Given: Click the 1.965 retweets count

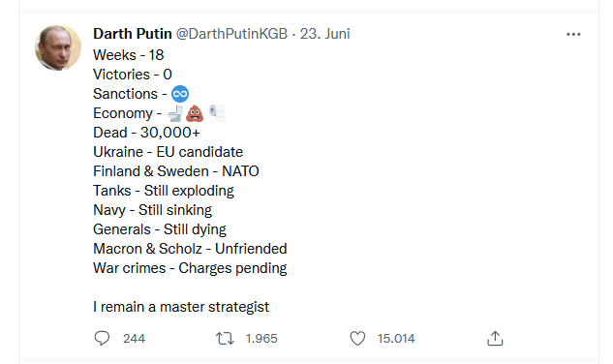Looking at the screenshot, I should point(261,339).
